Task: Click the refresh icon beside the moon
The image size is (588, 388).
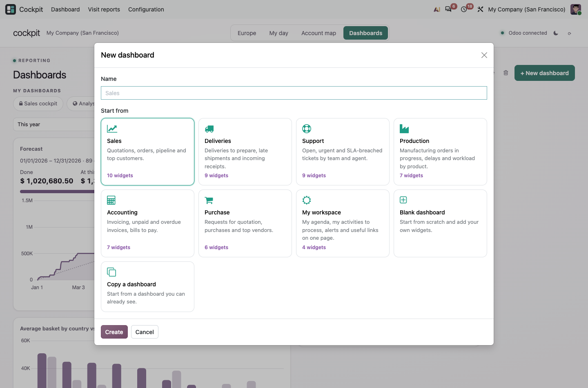Action: pyautogui.click(x=569, y=33)
